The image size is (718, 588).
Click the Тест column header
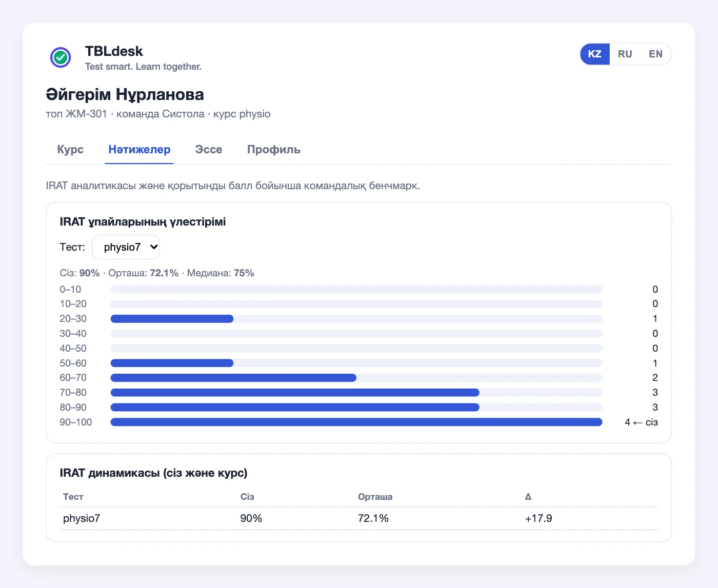coord(73,497)
